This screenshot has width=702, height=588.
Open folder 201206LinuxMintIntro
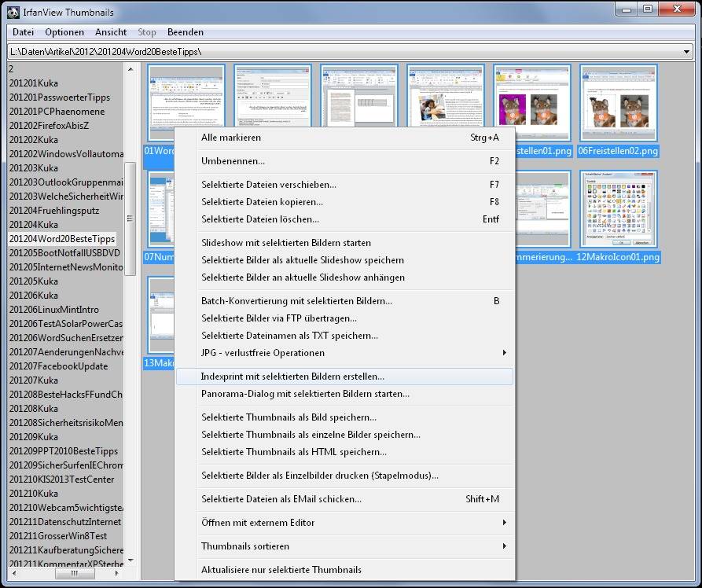pyautogui.click(x=54, y=310)
